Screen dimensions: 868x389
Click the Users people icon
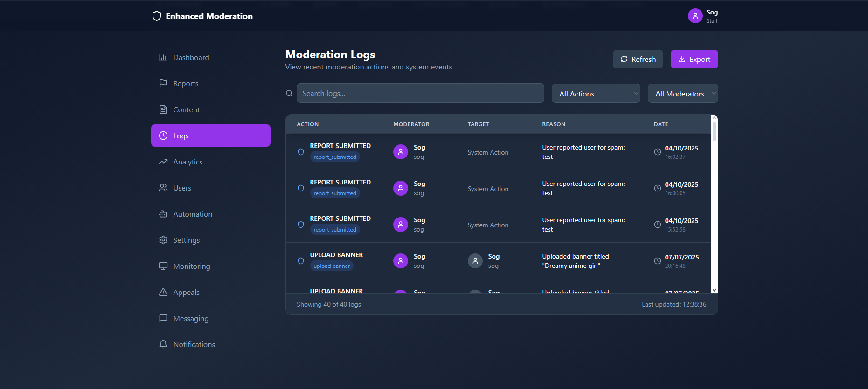pyautogui.click(x=163, y=188)
